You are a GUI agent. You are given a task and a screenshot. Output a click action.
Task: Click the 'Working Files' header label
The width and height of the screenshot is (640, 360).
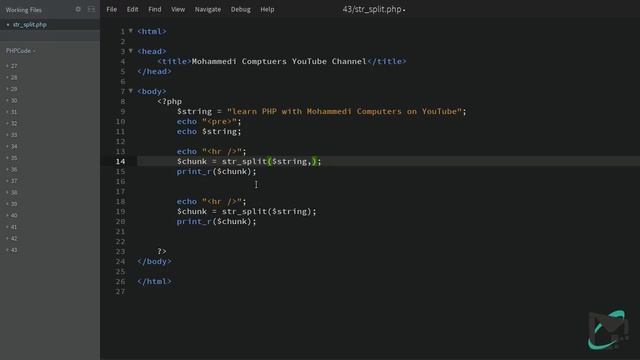click(x=24, y=10)
